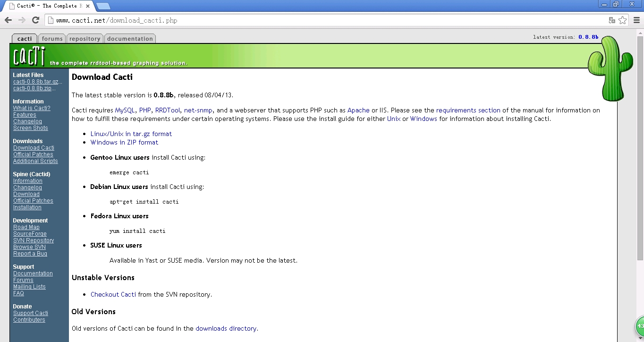The width and height of the screenshot is (644, 342).
Task: Open the 'What is Cacti?' sidebar link
Action: [x=32, y=108]
